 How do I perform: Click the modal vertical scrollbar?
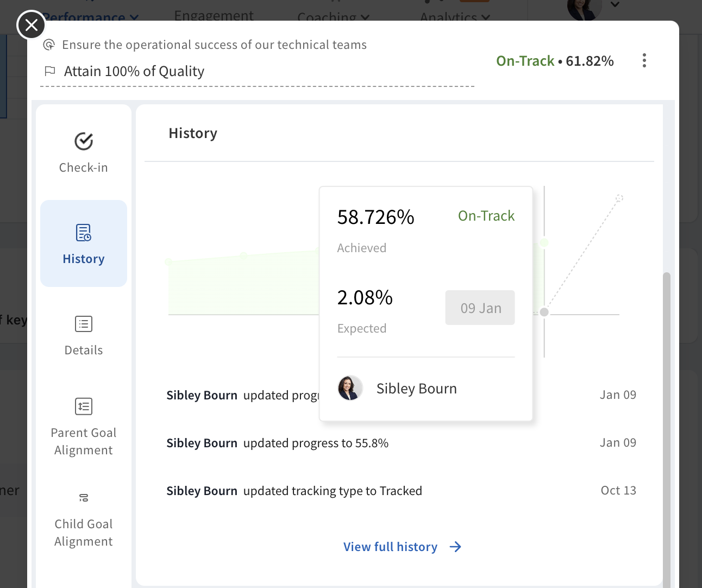(x=667, y=424)
